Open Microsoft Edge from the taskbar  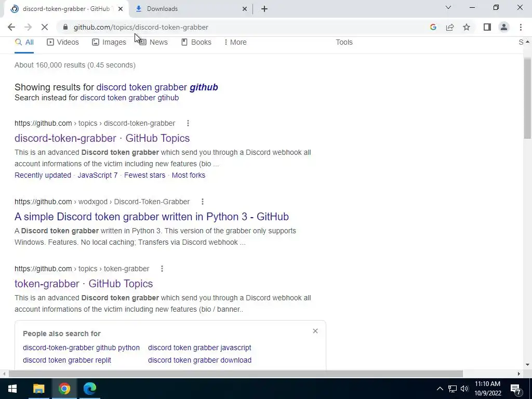[90, 389]
